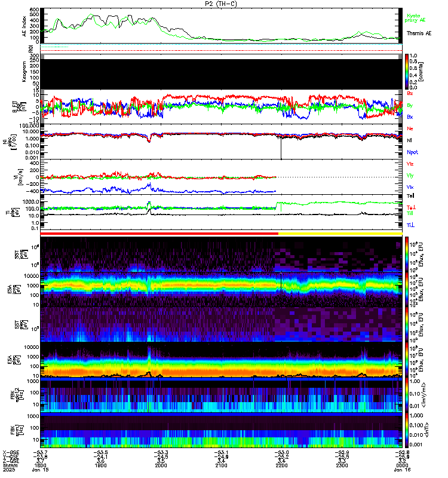Click the yellow segment of the mode bar
This screenshot has width=448, height=478.
coord(340,234)
